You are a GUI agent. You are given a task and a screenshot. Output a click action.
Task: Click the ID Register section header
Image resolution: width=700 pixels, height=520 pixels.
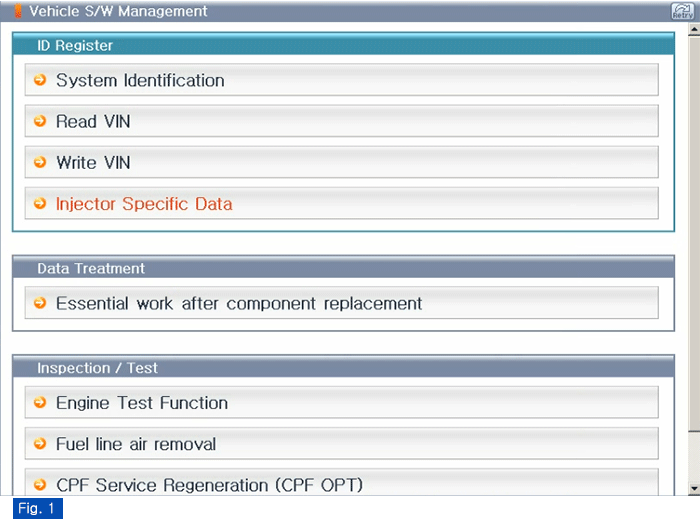point(343,45)
